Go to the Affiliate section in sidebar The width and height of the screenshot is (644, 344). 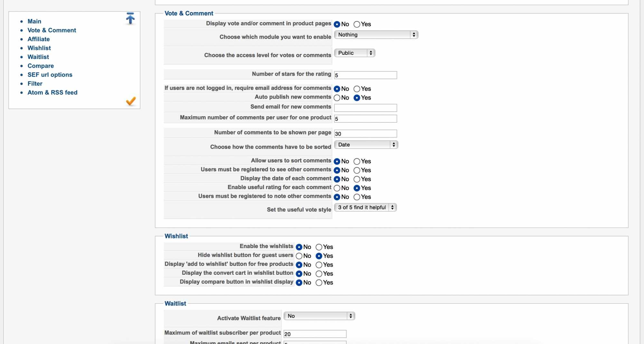click(39, 39)
